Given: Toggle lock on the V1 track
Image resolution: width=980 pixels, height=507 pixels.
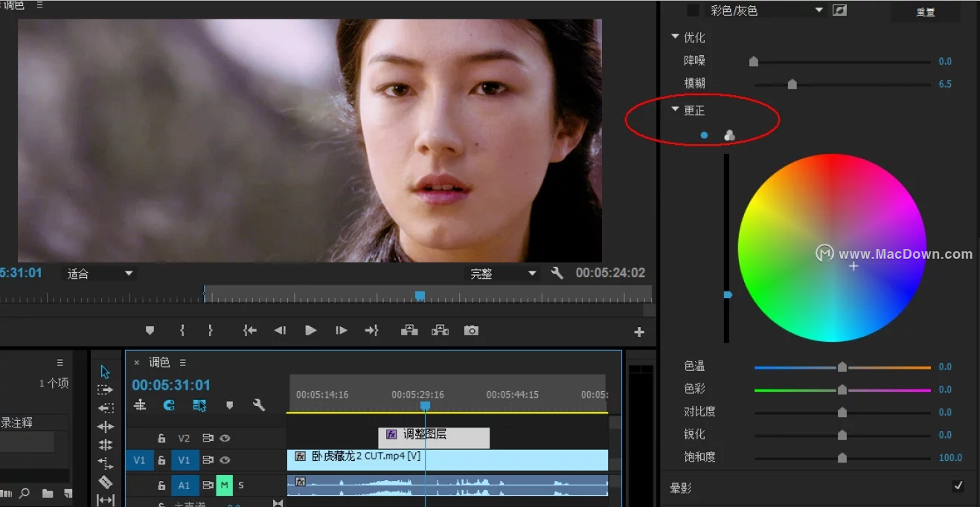Looking at the screenshot, I should tap(161, 460).
